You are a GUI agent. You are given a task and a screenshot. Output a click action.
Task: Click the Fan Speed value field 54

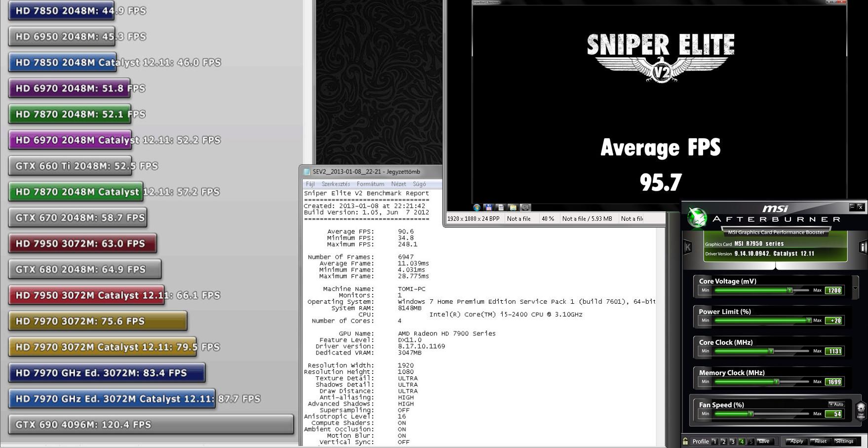(834, 414)
